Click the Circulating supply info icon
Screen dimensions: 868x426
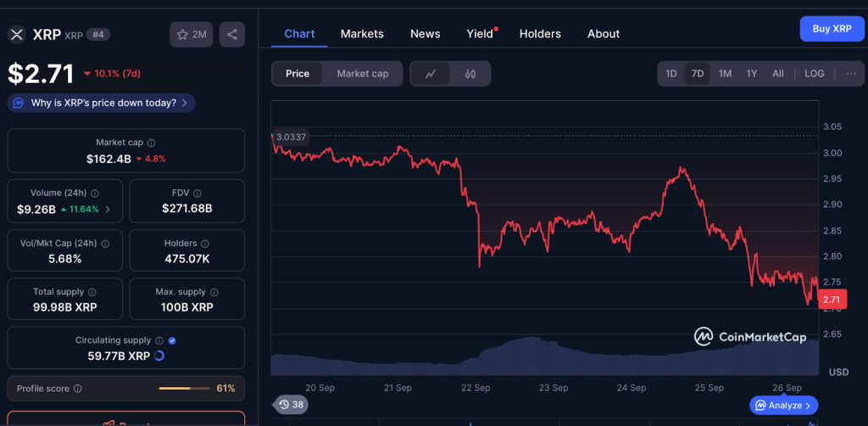click(159, 340)
